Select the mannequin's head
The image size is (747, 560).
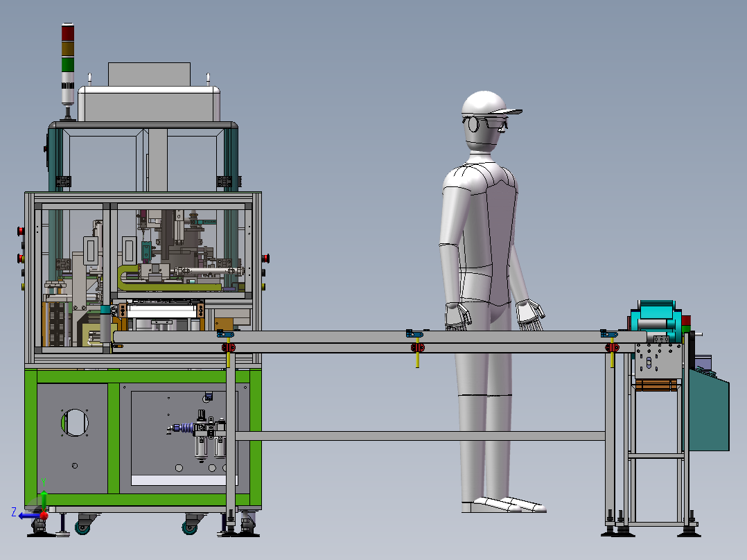[485, 122]
